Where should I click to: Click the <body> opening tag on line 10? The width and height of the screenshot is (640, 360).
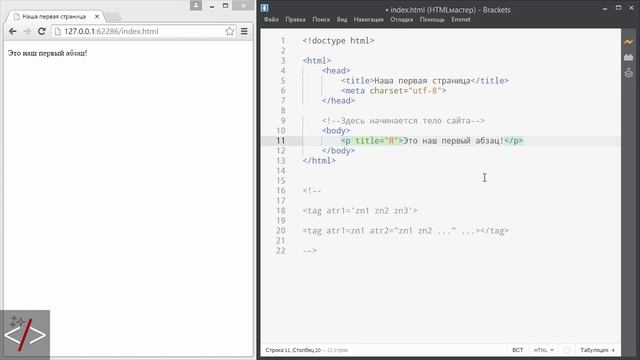[x=336, y=131]
